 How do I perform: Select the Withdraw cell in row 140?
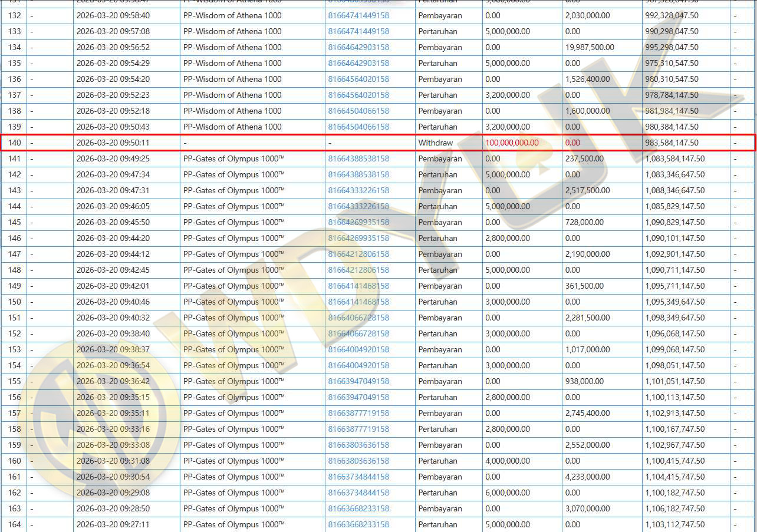pyautogui.click(x=435, y=143)
